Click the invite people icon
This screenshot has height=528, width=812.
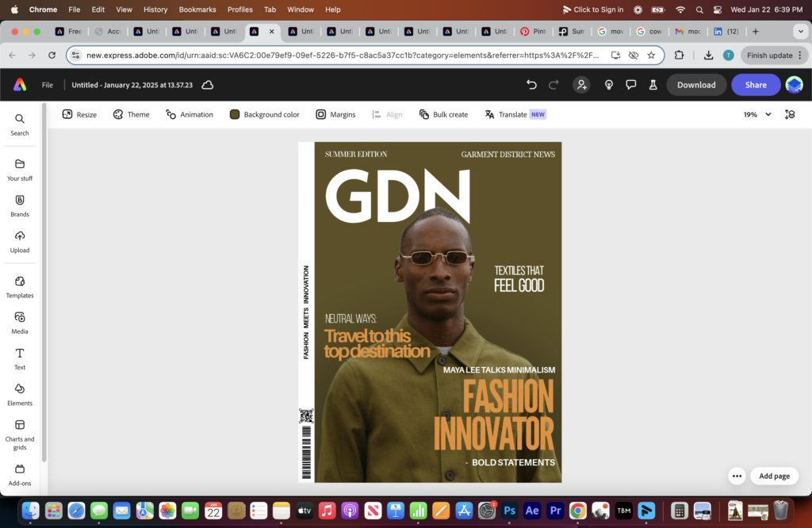(582, 85)
